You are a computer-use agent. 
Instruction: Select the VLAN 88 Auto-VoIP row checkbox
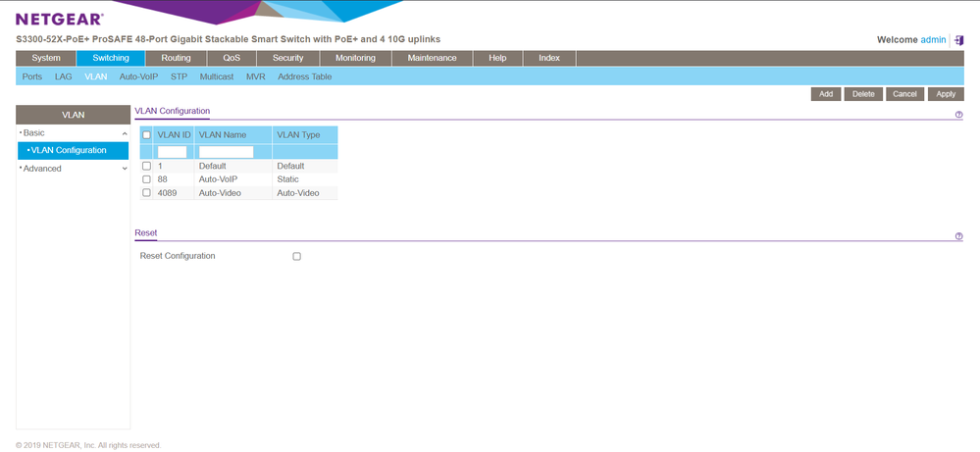(146, 179)
